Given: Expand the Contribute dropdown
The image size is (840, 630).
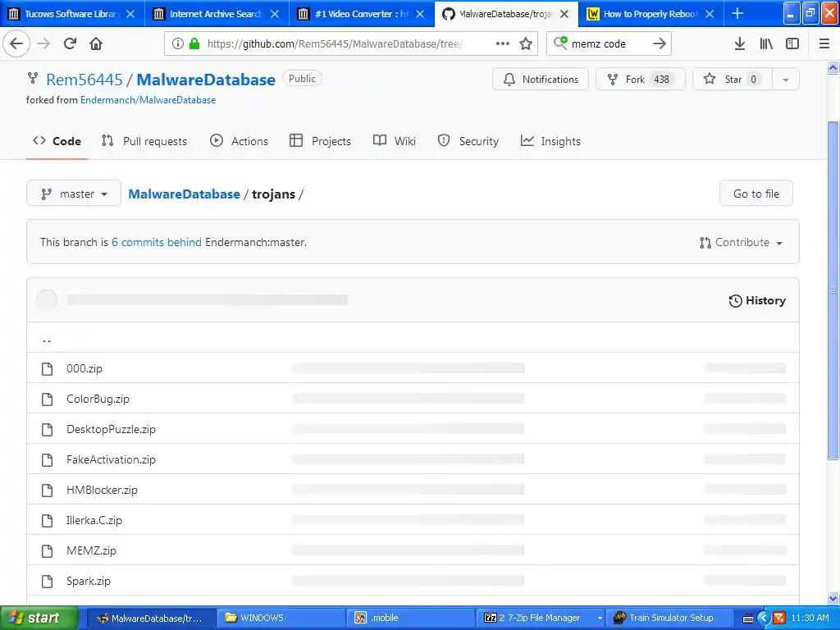Looking at the screenshot, I should pyautogui.click(x=741, y=242).
